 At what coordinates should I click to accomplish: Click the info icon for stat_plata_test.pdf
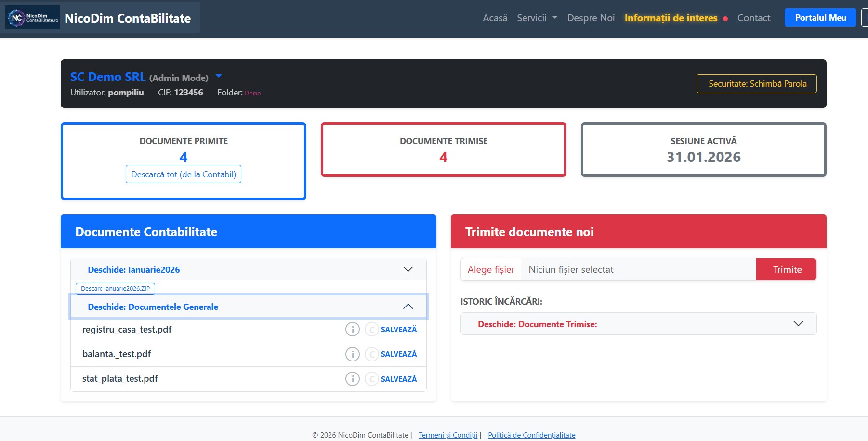(x=353, y=379)
